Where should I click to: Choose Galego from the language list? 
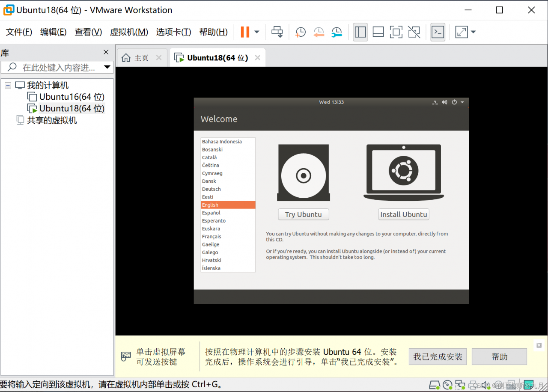tap(228, 252)
